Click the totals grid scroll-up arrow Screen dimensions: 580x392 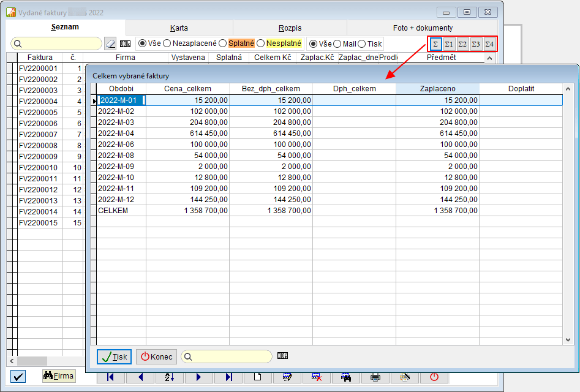pyautogui.click(x=568, y=89)
